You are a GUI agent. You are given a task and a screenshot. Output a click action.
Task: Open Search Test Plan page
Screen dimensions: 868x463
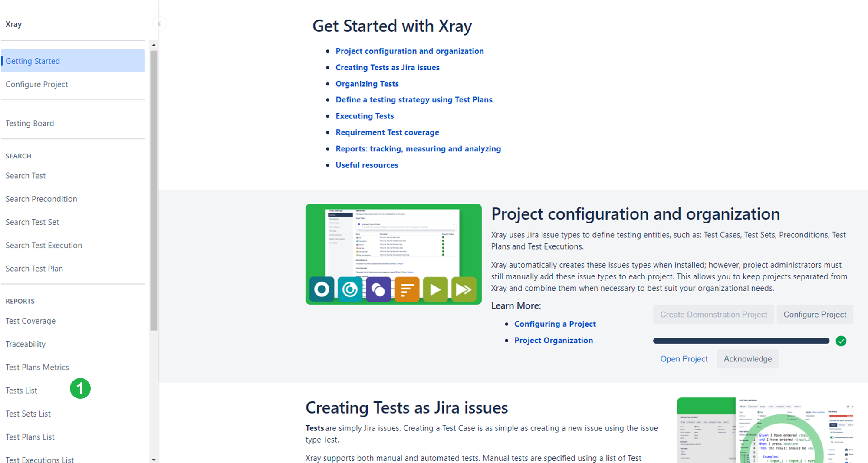click(x=73, y=269)
